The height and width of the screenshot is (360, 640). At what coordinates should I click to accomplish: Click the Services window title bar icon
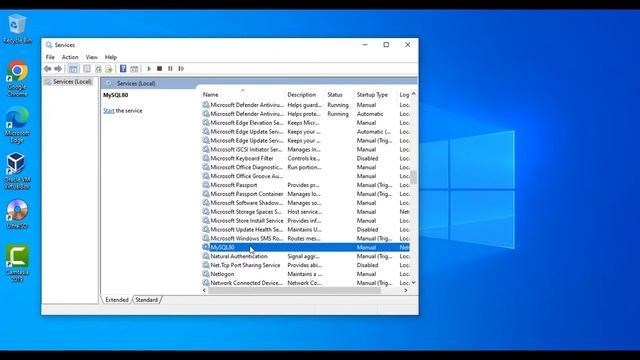coord(49,44)
